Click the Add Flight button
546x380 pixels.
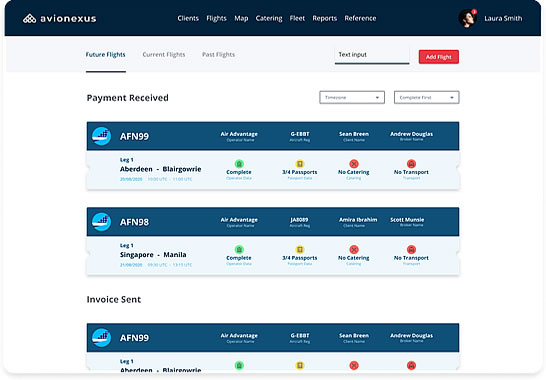(x=438, y=57)
